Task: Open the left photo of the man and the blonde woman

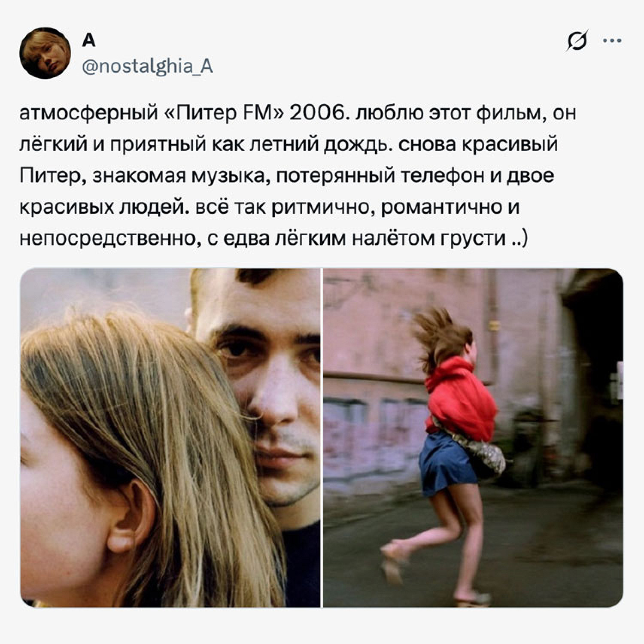Action: [x=170, y=437]
